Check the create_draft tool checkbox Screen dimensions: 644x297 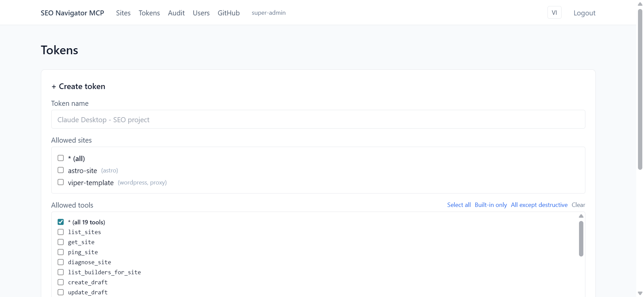coord(61,282)
